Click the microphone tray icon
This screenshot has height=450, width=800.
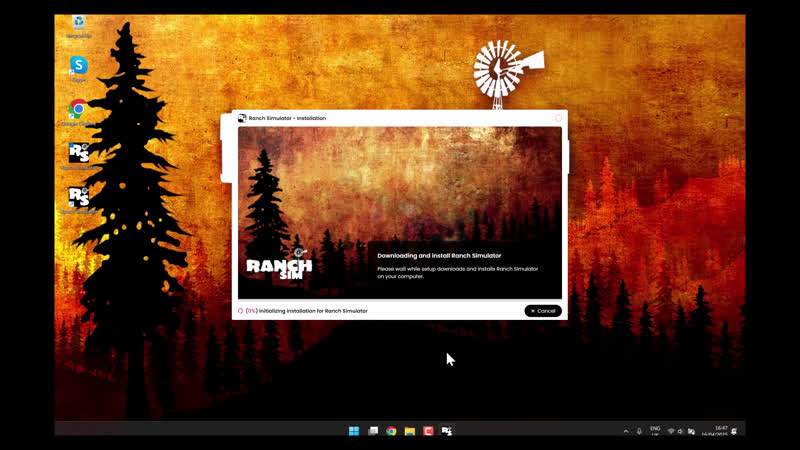639,432
